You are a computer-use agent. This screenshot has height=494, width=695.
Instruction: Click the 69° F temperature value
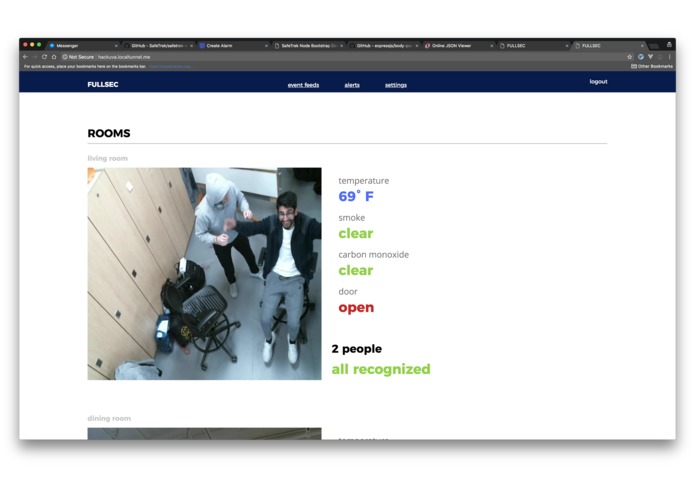coord(356,196)
